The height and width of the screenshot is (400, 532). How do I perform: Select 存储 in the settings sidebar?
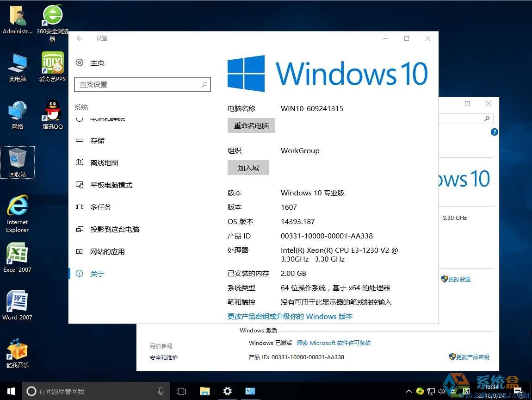[x=98, y=141]
